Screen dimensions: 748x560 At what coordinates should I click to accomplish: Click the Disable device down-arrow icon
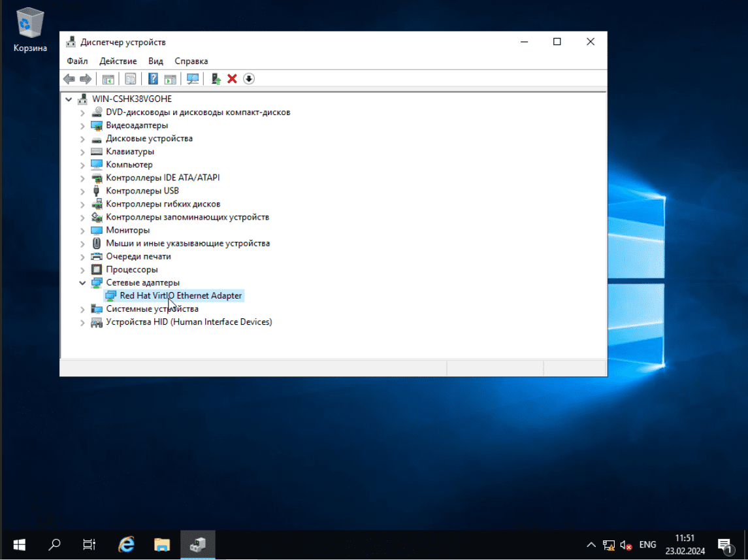click(248, 78)
